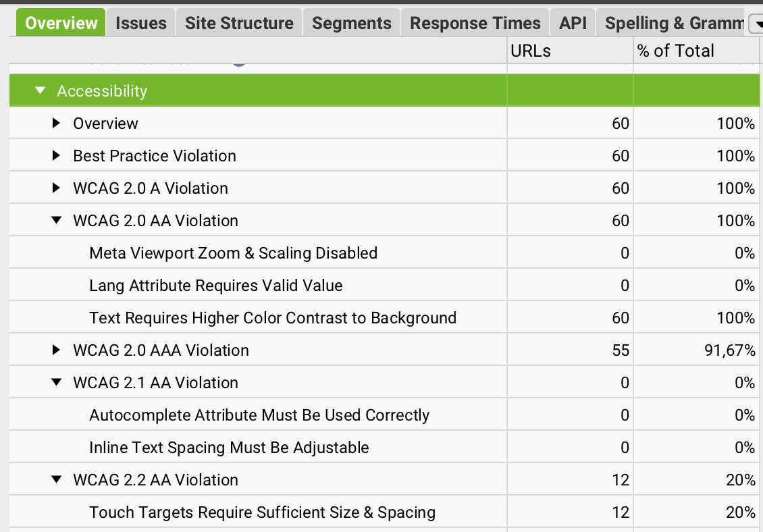The height and width of the screenshot is (532, 763).
Task: Collapse WCAG 2.0 AA Violation arrow
Action: [x=57, y=220]
